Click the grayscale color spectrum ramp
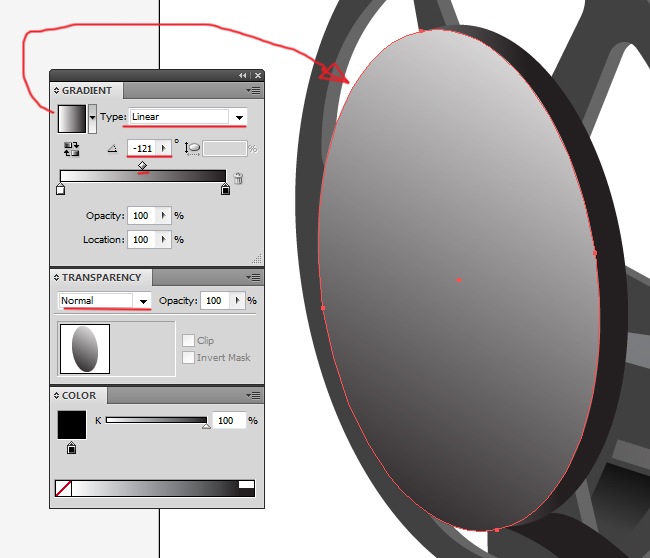This screenshot has height=558, width=650. [155, 488]
